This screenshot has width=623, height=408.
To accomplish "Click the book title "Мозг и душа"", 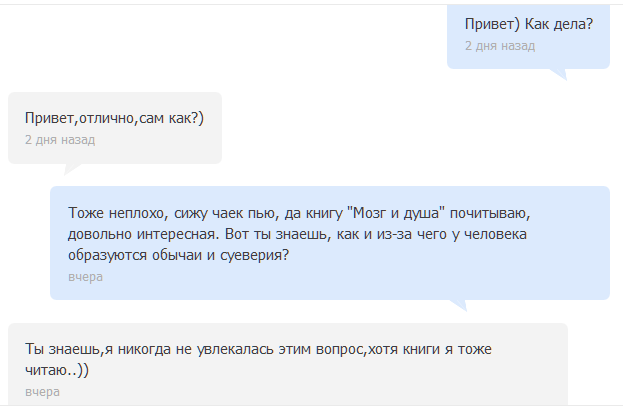I will tap(396, 213).
